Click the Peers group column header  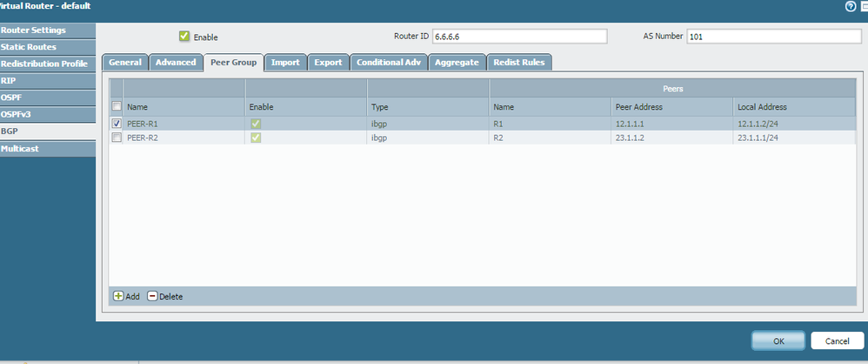[672, 89]
